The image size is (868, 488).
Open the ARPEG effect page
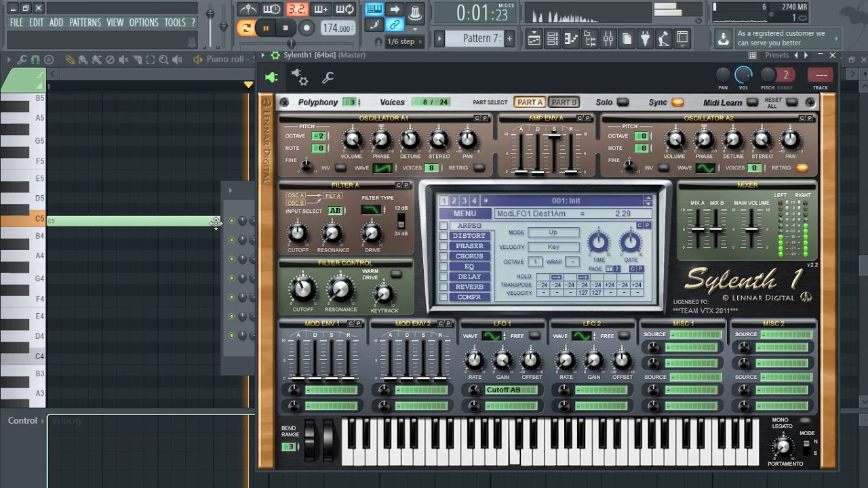pos(469,226)
